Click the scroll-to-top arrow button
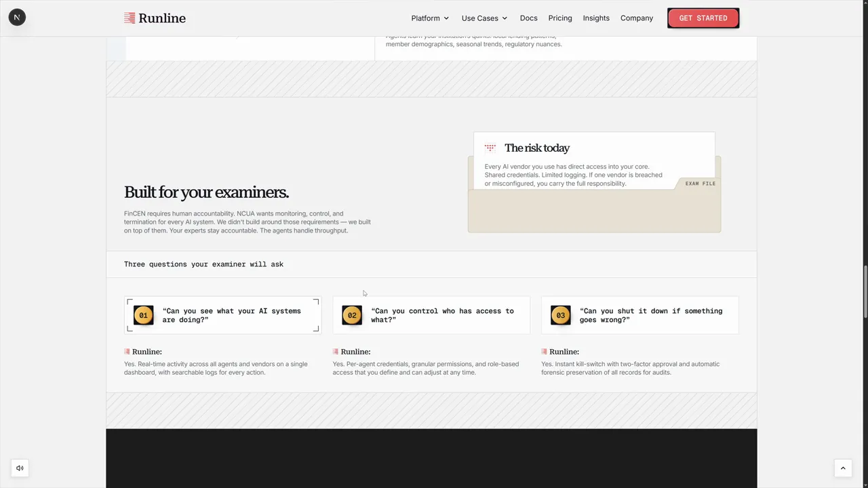Screen dimensions: 868x488 [x=843, y=468]
